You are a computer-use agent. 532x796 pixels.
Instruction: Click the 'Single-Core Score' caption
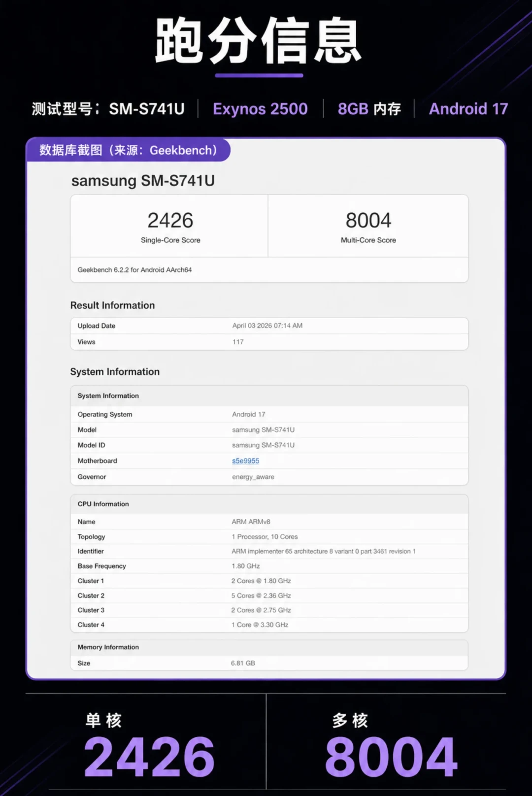pyautogui.click(x=170, y=240)
